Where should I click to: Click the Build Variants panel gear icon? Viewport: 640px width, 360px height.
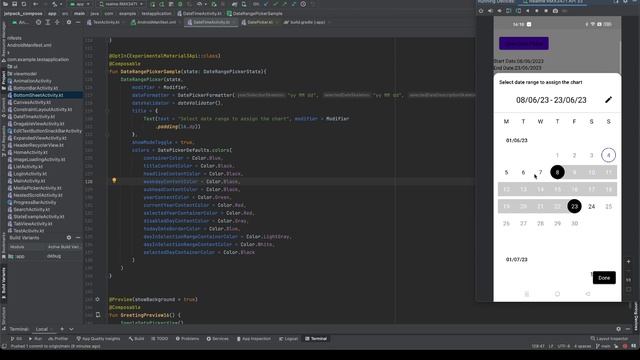pyautogui.click(x=69, y=238)
